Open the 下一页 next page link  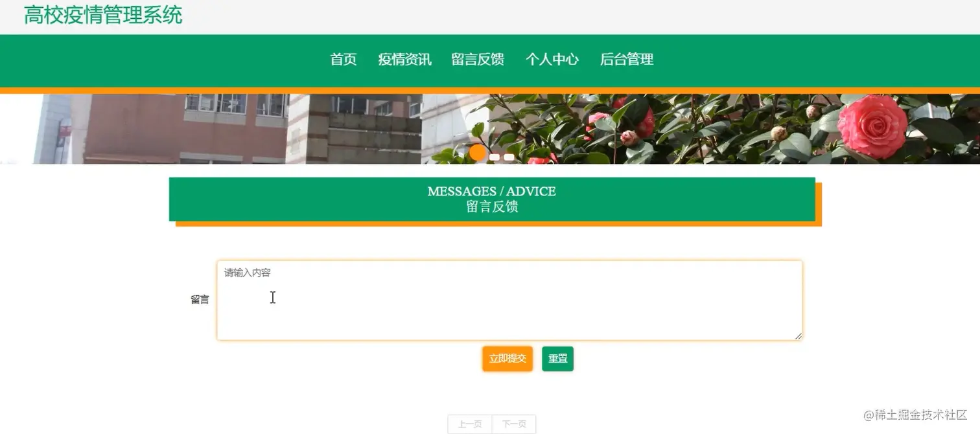coord(513,424)
